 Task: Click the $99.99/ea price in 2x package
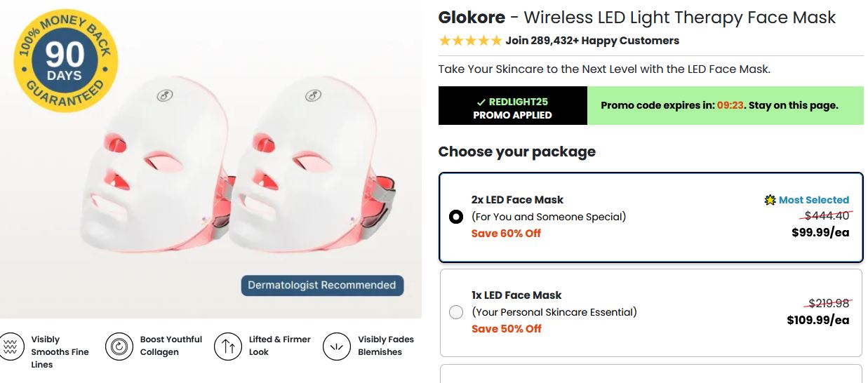pyautogui.click(x=820, y=232)
